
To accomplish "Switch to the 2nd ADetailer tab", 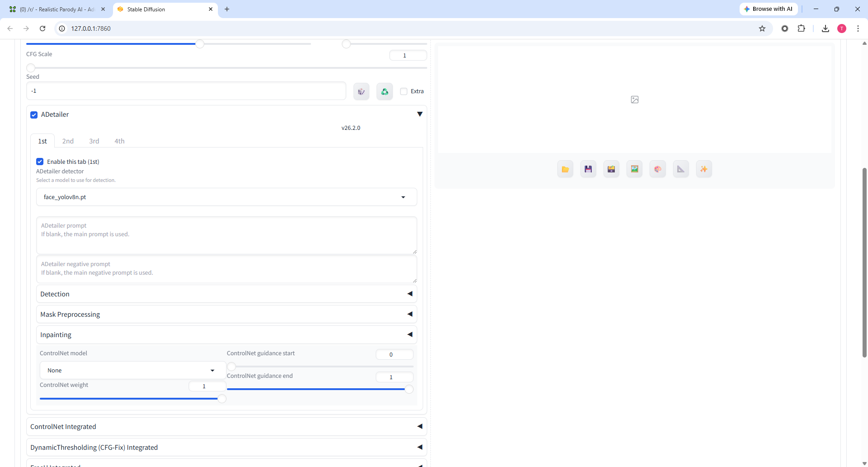I will (x=68, y=141).
